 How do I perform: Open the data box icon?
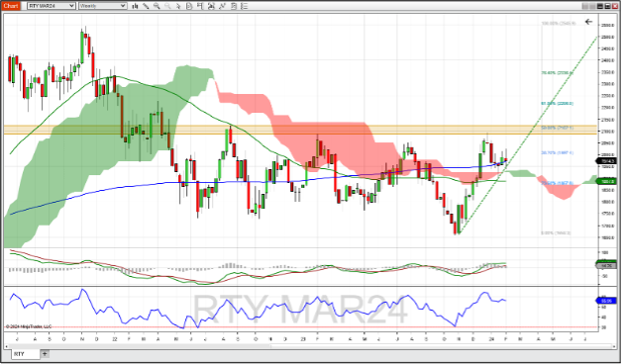(189, 6)
